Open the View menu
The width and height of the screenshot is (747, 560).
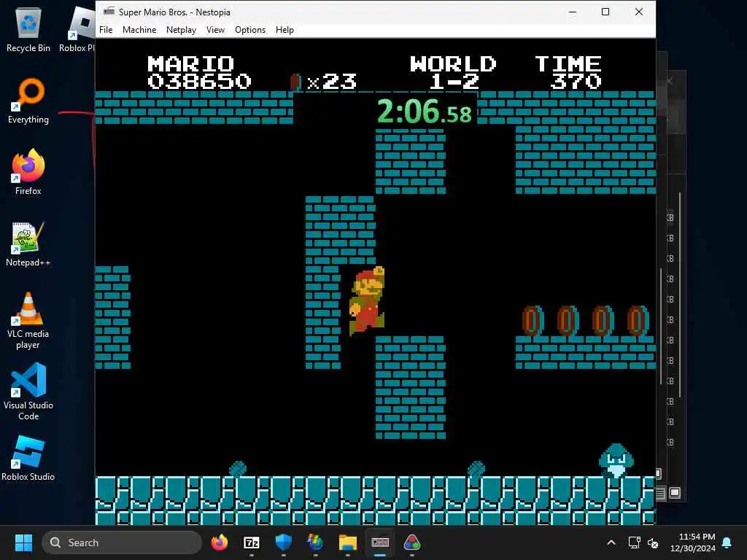pos(215,29)
